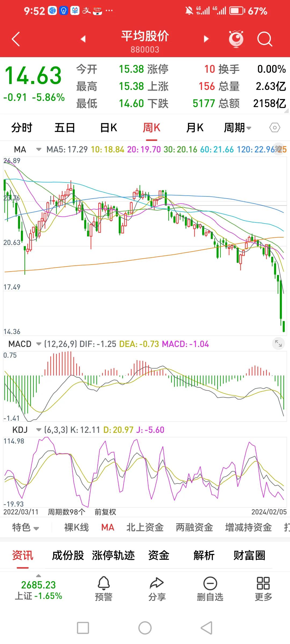290x644 pixels.
Task: Open the KDJ indicator dropdown
Action: tap(39, 430)
